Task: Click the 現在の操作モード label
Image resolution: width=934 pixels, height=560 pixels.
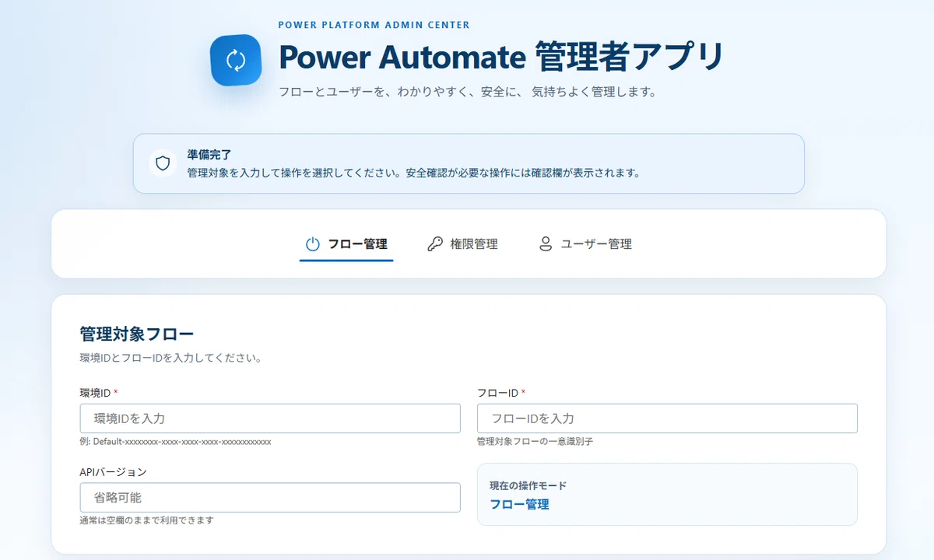Action: point(528,485)
